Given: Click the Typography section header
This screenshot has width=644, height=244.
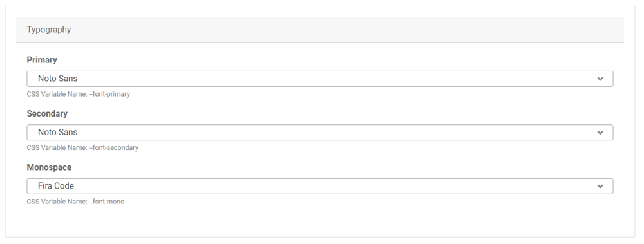Looking at the screenshot, I should pos(49,30).
